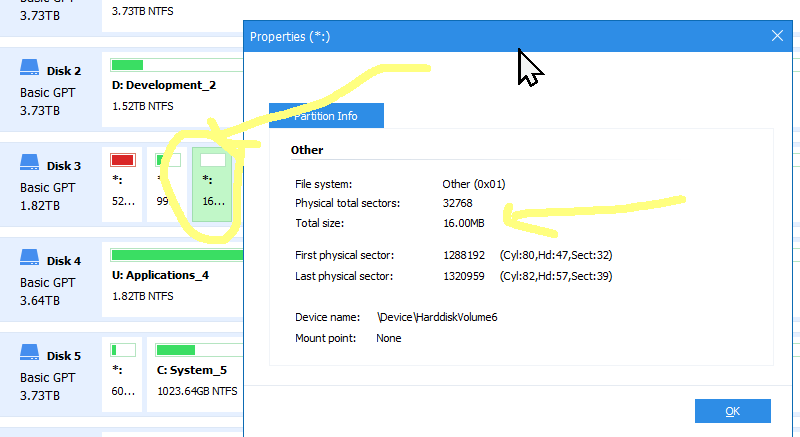Click the Disk 2 drive icon
Screen dimensions: 800x437
30,68
